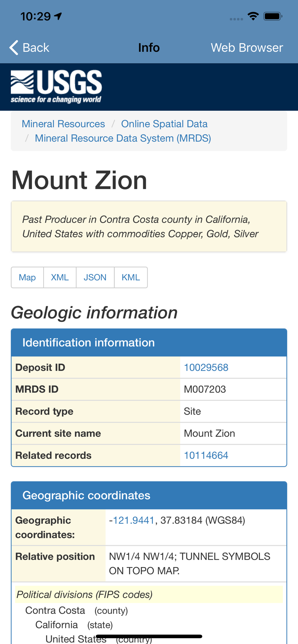This screenshot has width=298, height=644.
Task: Tap the battery status icon
Action: coord(273,16)
